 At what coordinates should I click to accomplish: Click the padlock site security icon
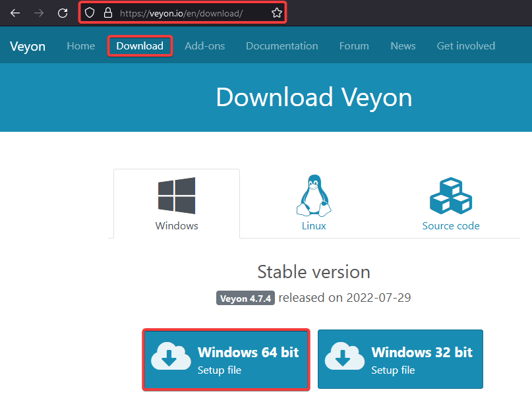click(x=107, y=13)
